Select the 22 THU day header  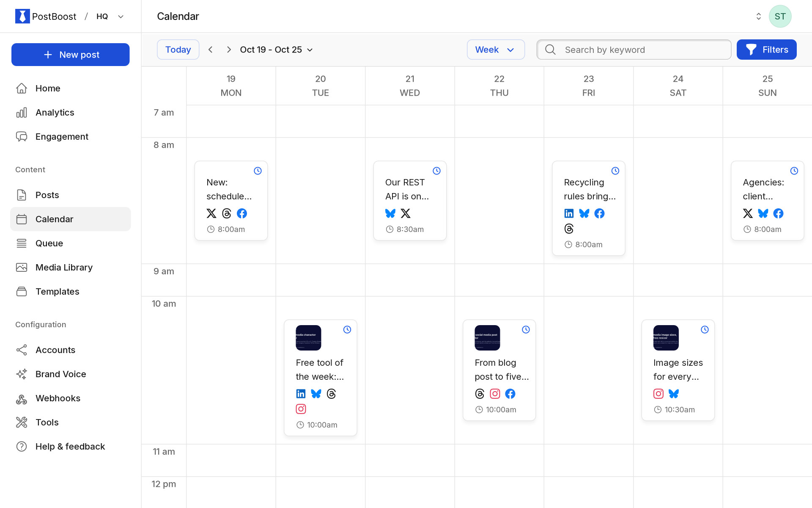[499, 86]
